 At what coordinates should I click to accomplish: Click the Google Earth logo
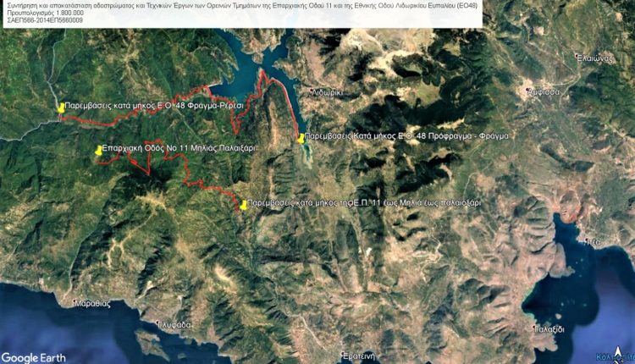(34, 358)
